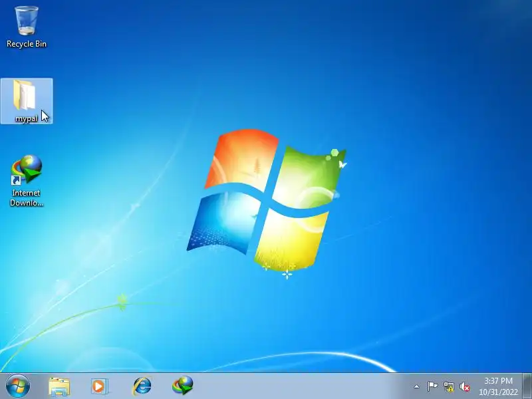Open the muted volume tray icon
The image size is (532, 399).
point(464,386)
